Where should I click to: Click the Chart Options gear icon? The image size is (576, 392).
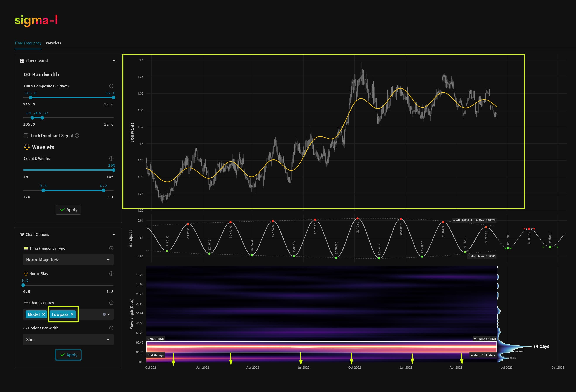point(22,234)
